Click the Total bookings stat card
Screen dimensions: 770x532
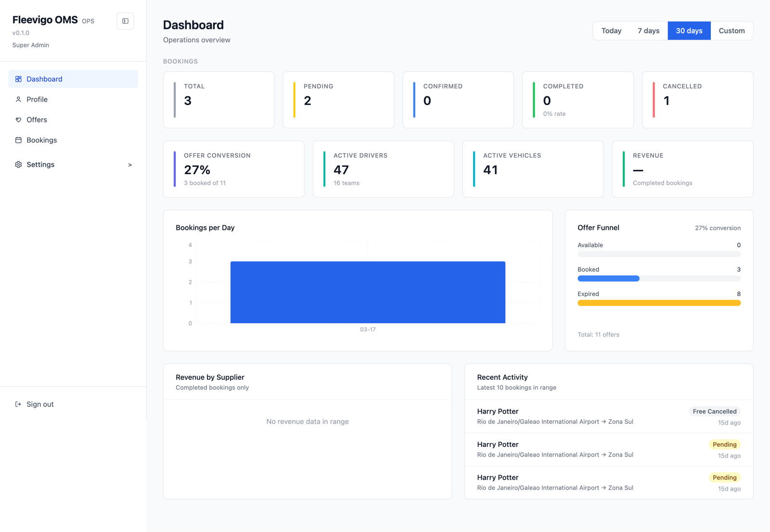click(218, 100)
